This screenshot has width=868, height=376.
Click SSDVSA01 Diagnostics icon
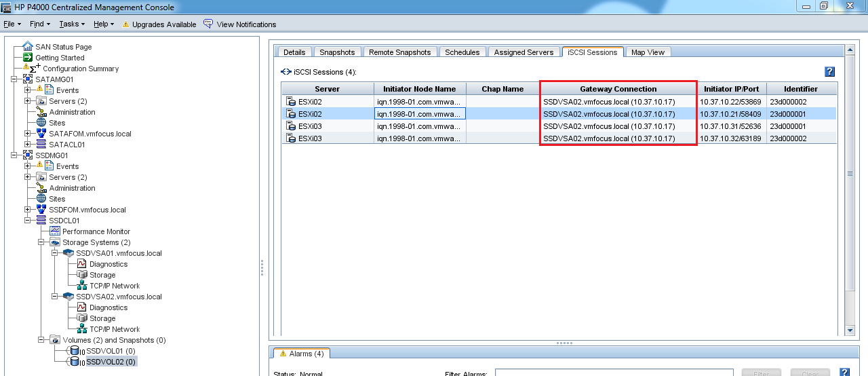pyautogui.click(x=81, y=264)
